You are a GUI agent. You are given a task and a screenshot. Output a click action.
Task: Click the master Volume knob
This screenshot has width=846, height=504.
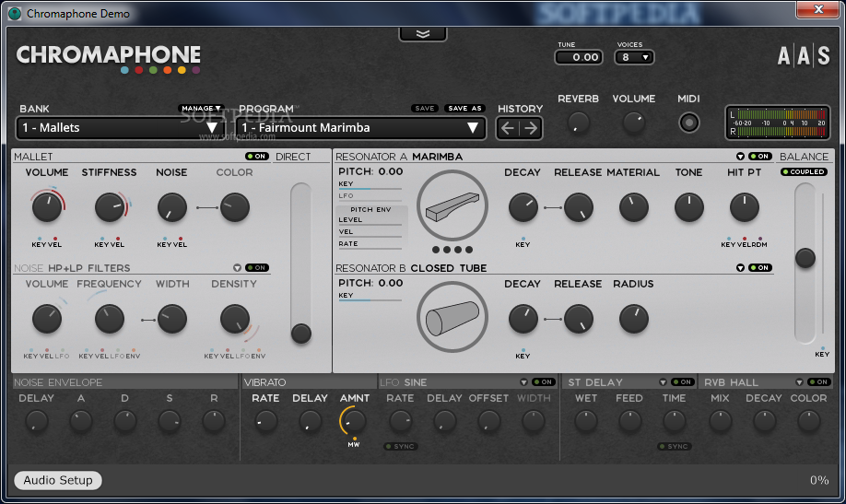634,123
